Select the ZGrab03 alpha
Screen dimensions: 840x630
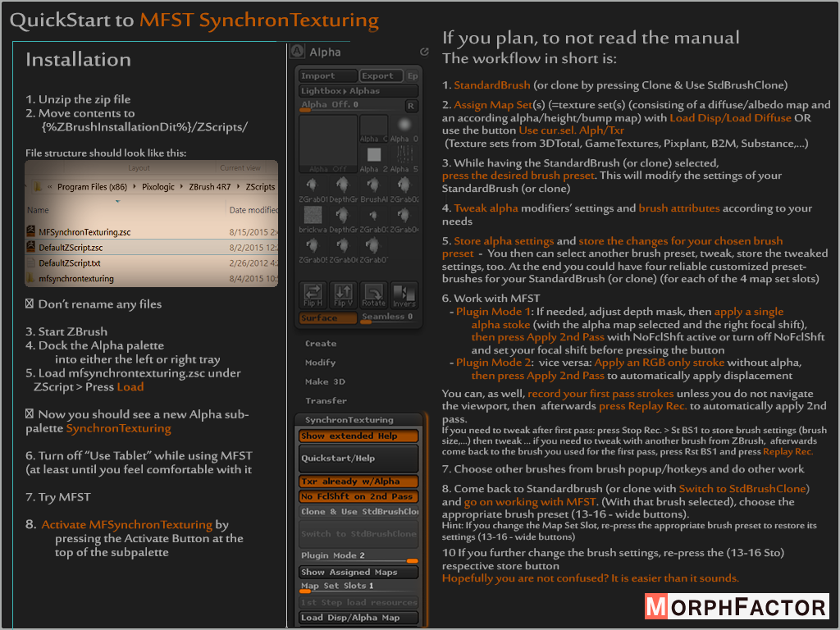point(374,220)
